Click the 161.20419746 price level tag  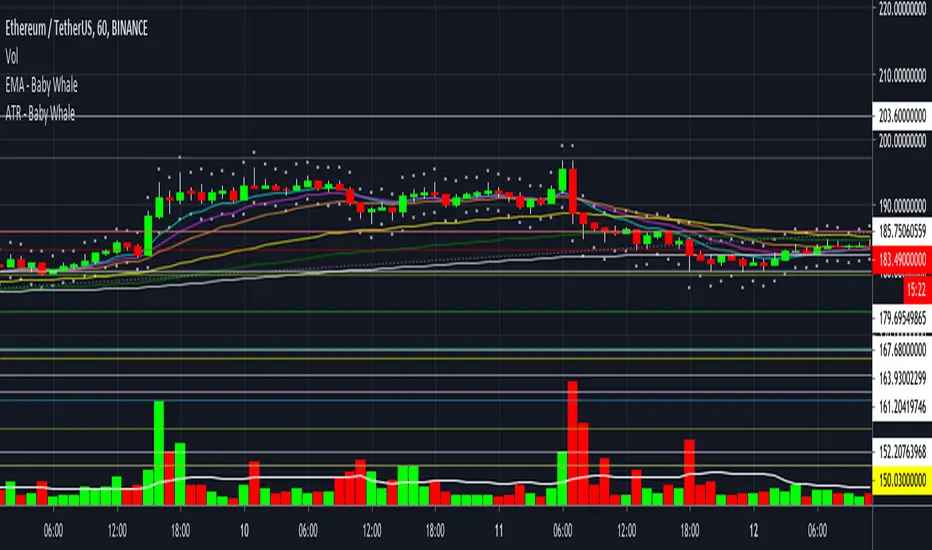[x=902, y=407]
